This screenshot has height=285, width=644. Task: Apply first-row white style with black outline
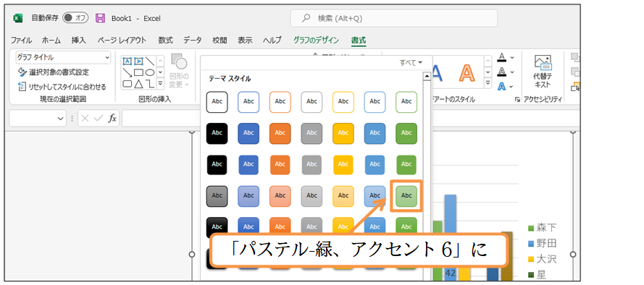coord(217,102)
